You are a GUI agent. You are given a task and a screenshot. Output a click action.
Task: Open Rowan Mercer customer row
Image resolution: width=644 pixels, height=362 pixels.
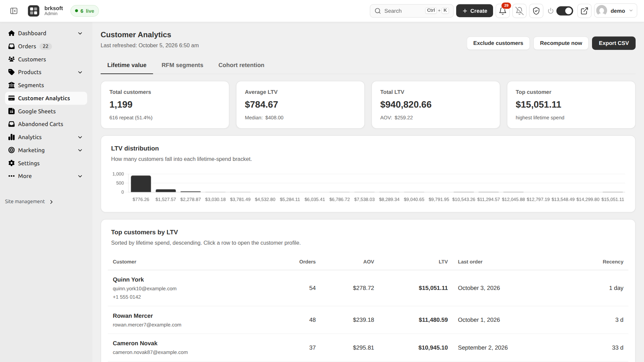click(x=368, y=320)
